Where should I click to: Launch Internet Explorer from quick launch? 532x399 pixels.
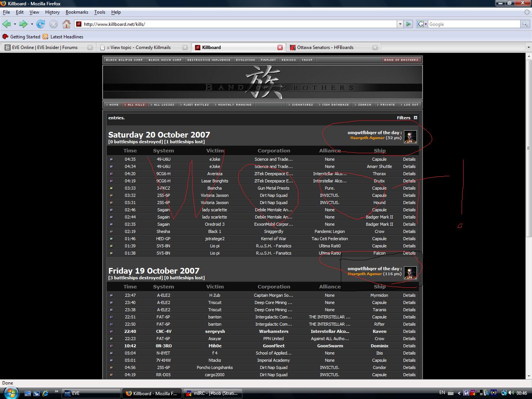[x=46, y=393]
